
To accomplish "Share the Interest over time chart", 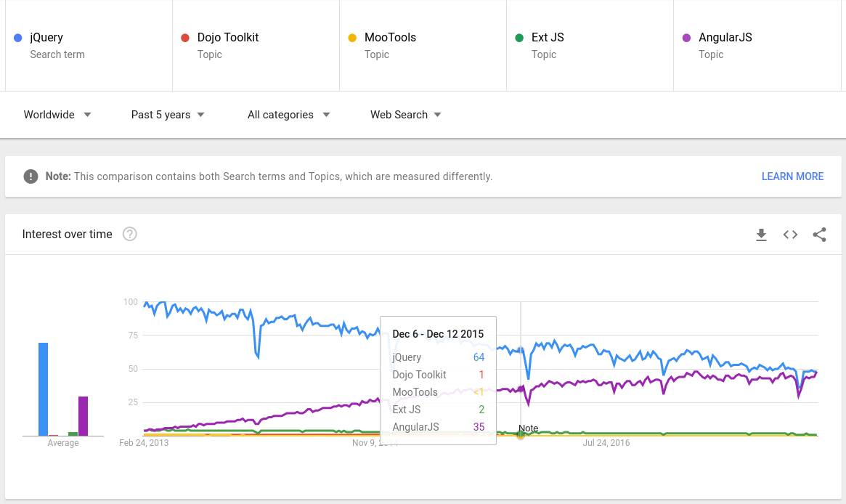I will point(820,235).
